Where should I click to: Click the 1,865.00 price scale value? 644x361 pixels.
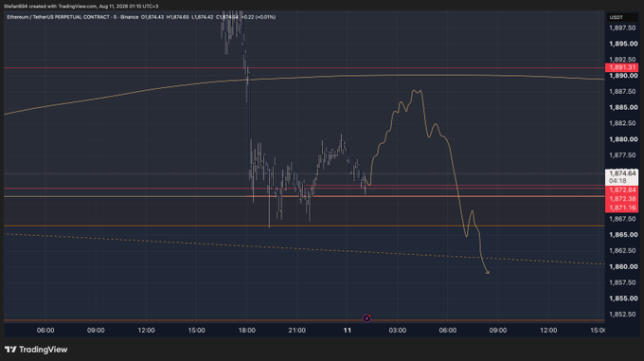[x=623, y=235]
